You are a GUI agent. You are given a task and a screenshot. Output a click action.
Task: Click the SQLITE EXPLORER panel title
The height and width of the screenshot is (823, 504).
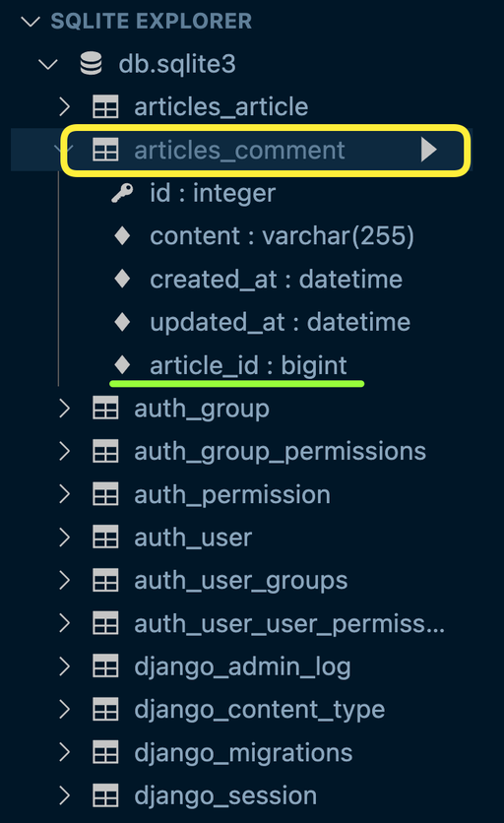152,22
